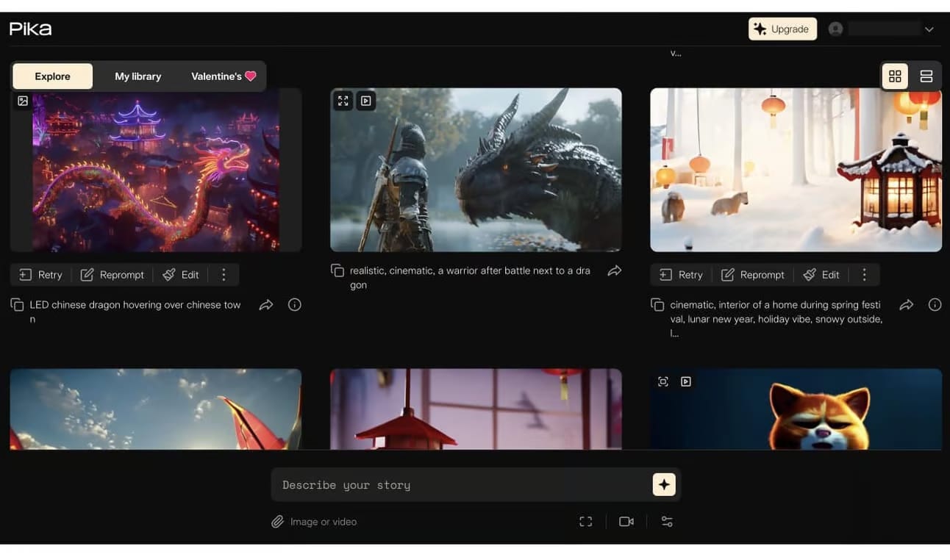This screenshot has width=950, height=560.
Task: Switch to list view layout
Action: tap(926, 76)
